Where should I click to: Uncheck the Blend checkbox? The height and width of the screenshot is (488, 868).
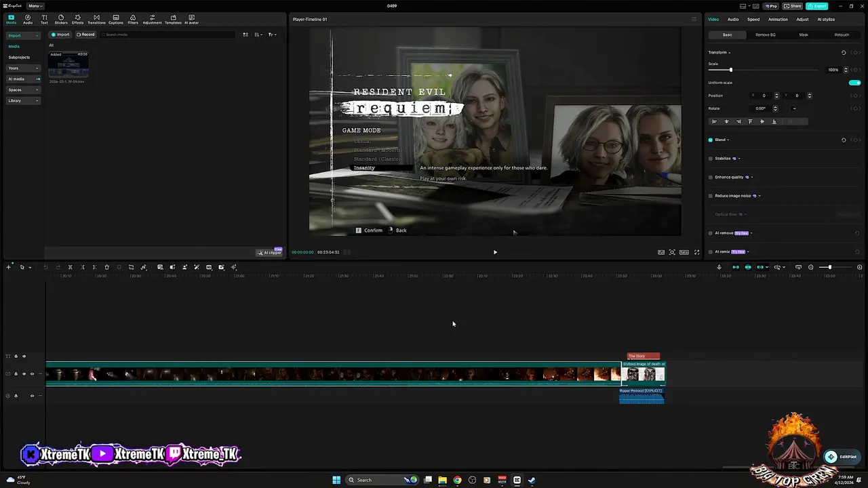(x=711, y=140)
